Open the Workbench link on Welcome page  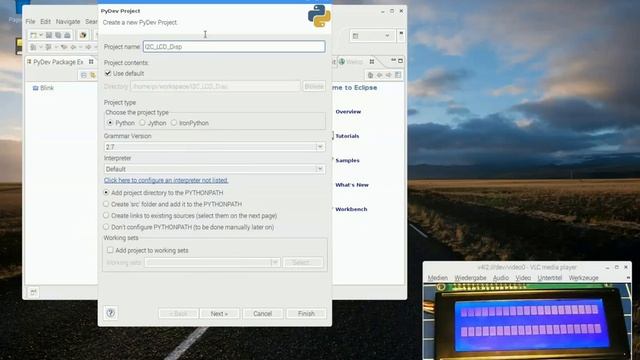tap(351, 209)
